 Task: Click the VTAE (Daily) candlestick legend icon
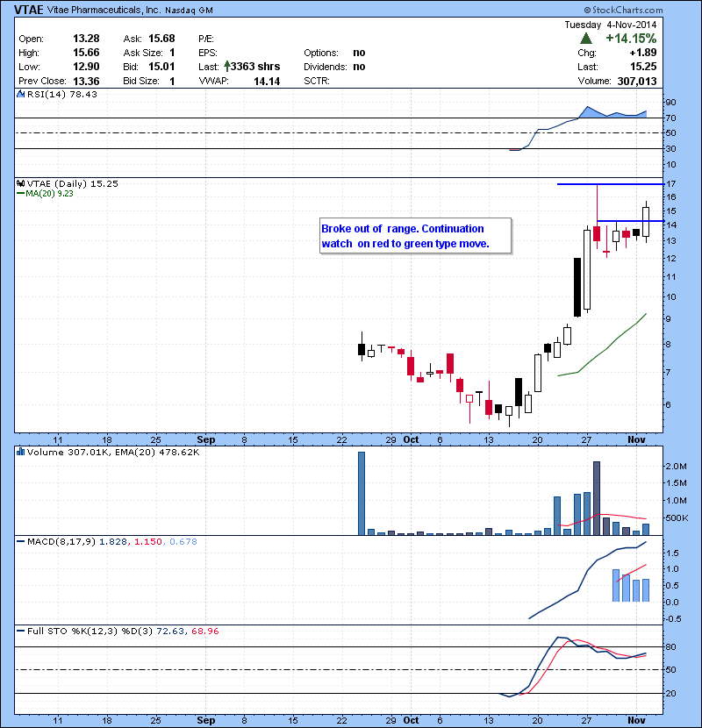click(x=21, y=183)
